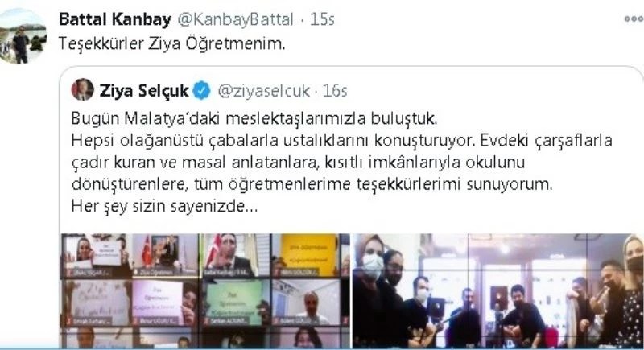
Task: Open Ziya Selçuk's display name
Action: pyautogui.click(x=144, y=91)
